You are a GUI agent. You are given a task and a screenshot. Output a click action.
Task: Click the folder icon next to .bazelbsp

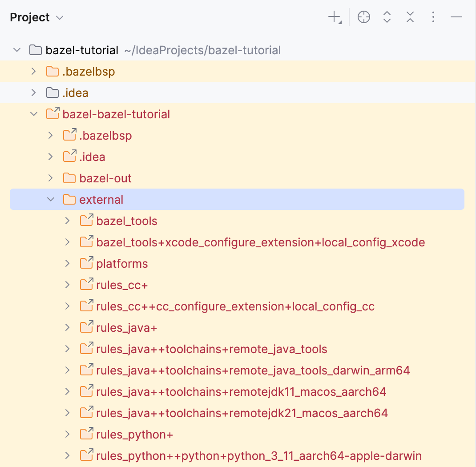click(x=52, y=71)
